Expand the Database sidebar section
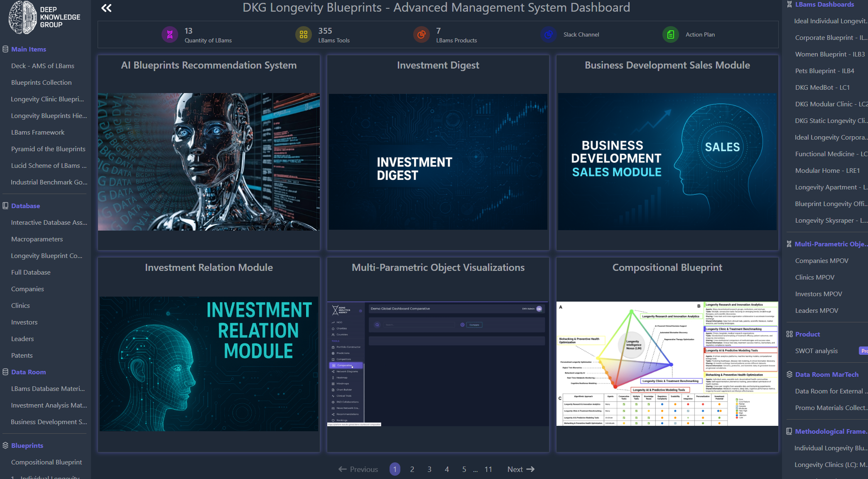868x479 pixels. click(25, 206)
